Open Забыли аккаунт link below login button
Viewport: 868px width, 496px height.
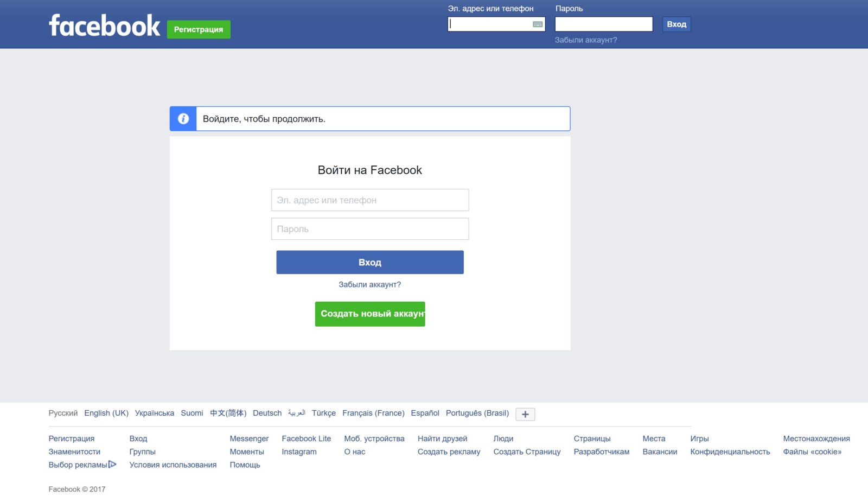pyautogui.click(x=370, y=284)
